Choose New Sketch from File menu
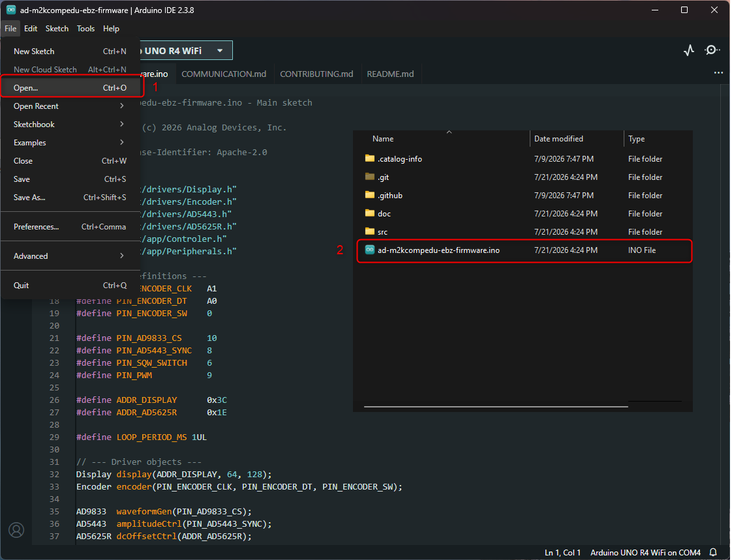Screen dimensions: 732x560 (70, 52)
